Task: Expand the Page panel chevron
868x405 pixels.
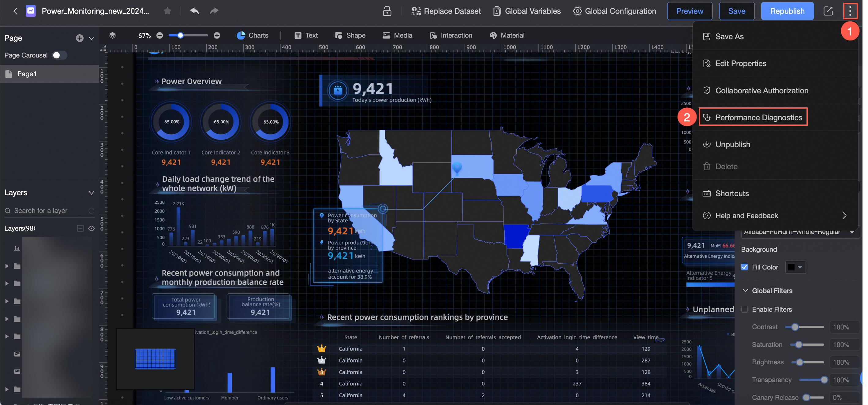Action: [91, 38]
